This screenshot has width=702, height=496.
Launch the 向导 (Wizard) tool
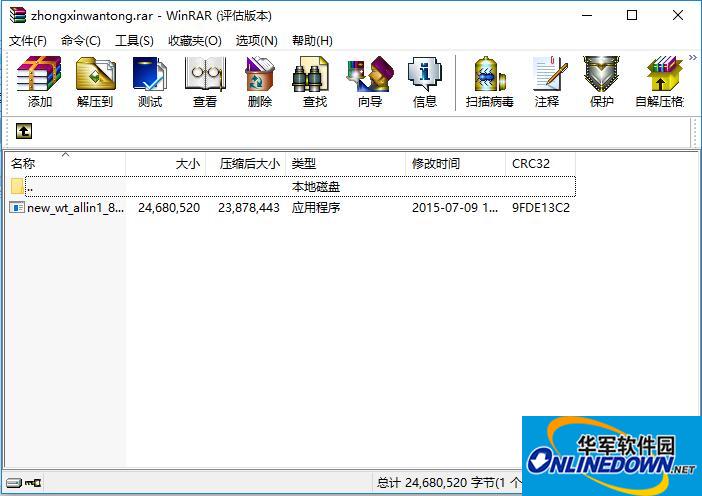pyautogui.click(x=370, y=82)
